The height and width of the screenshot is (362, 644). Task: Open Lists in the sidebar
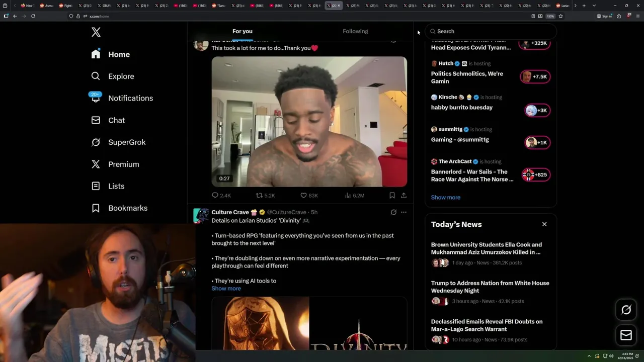click(x=108, y=186)
